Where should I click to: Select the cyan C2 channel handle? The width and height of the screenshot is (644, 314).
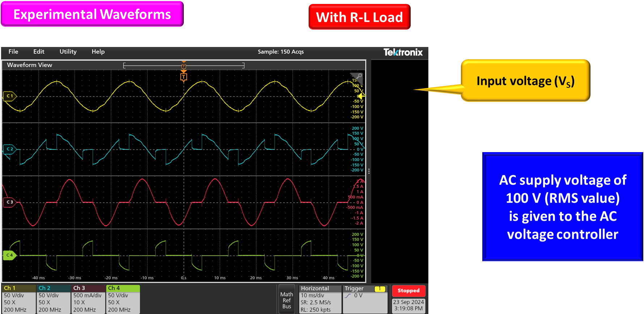[9, 149]
